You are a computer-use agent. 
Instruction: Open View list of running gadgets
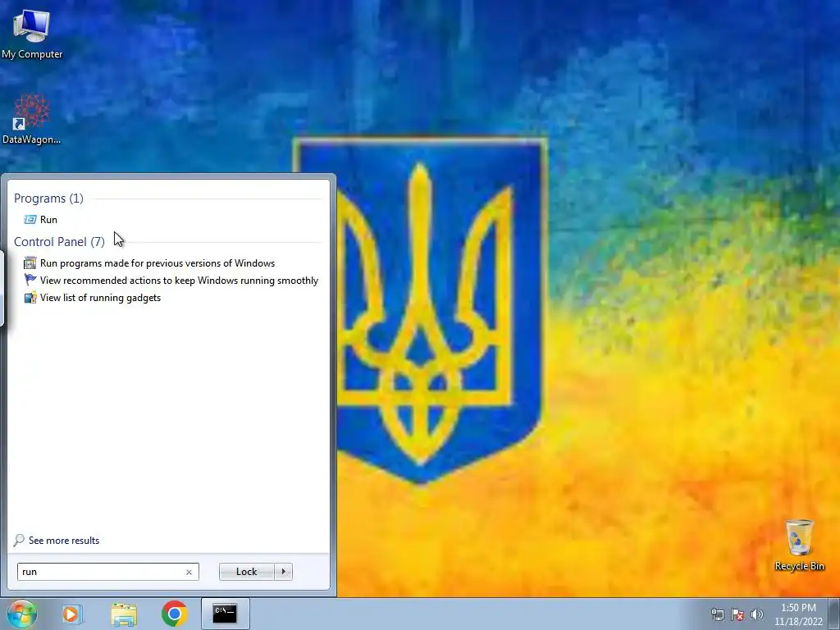coord(92,298)
